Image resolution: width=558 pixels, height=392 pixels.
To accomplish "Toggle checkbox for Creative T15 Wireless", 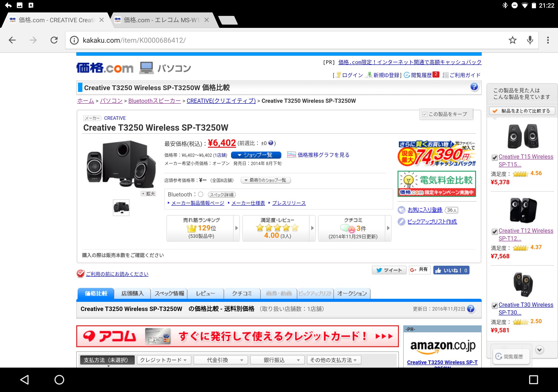I will tap(494, 158).
